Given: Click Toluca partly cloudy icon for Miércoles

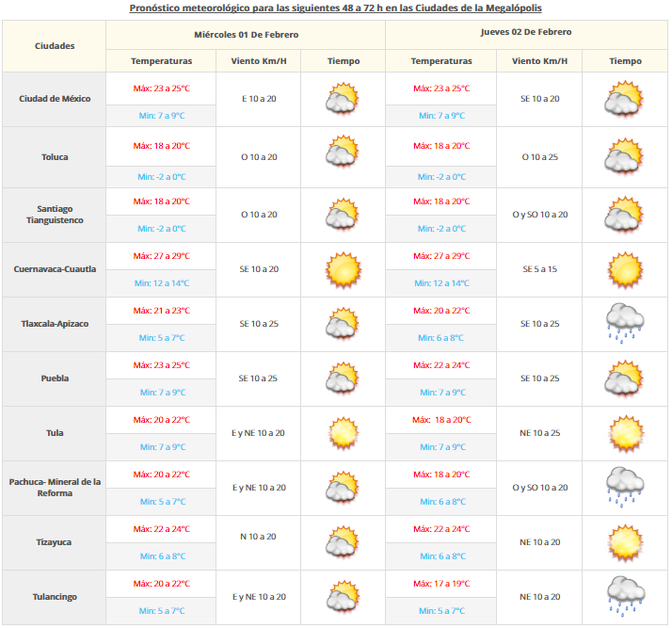Looking at the screenshot, I should (x=343, y=153).
